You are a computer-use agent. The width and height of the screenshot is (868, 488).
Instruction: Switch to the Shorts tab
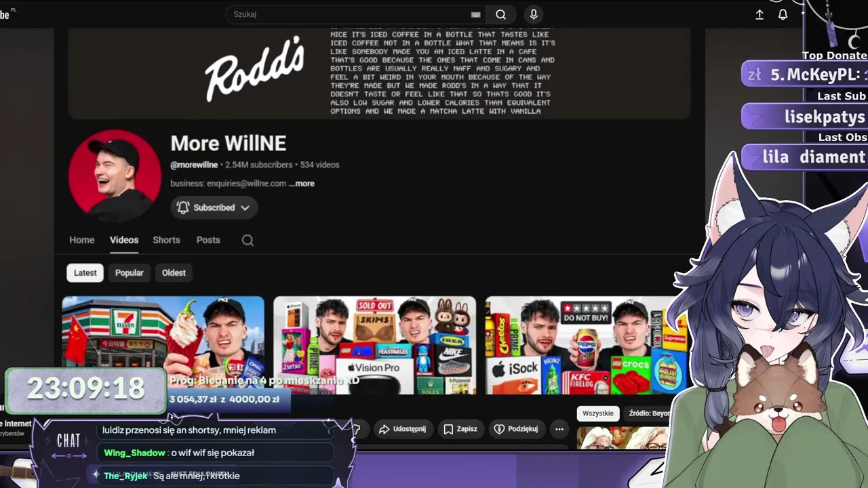point(166,240)
